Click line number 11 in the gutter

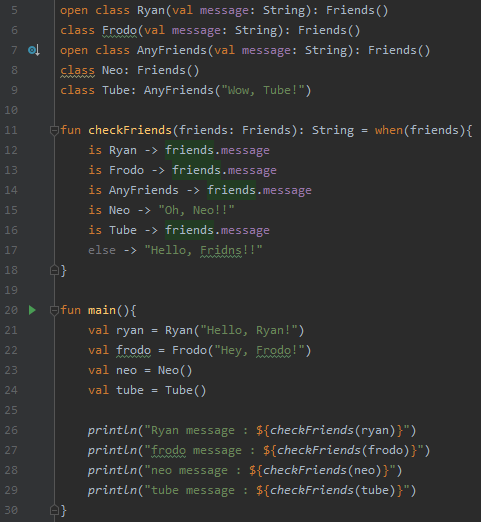(11, 130)
